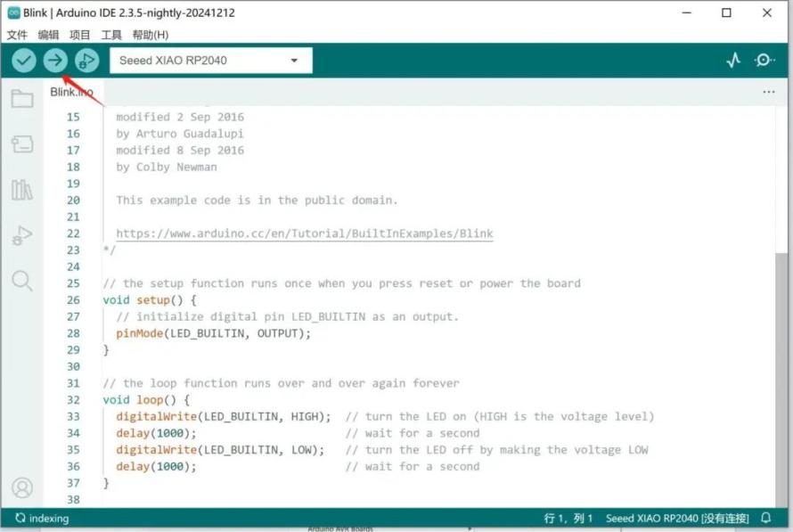Click the 'void setup() {' code line
Screen dimensions: 793x532
[x=150, y=300]
